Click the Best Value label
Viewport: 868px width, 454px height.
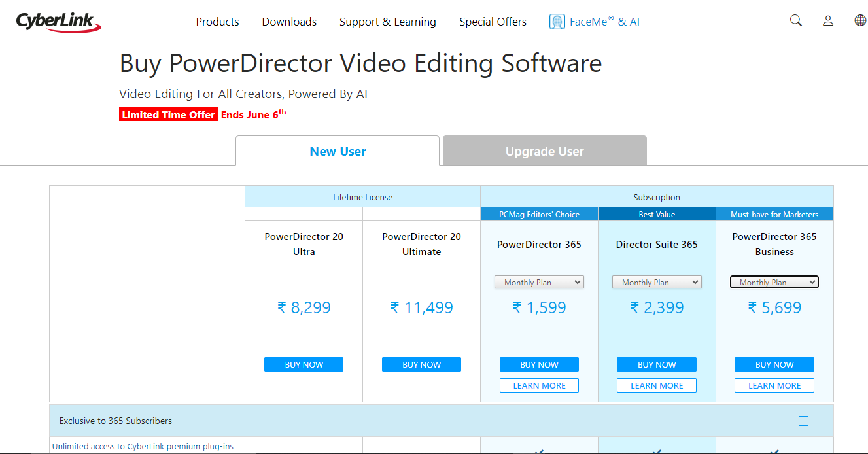pyautogui.click(x=657, y=214)
